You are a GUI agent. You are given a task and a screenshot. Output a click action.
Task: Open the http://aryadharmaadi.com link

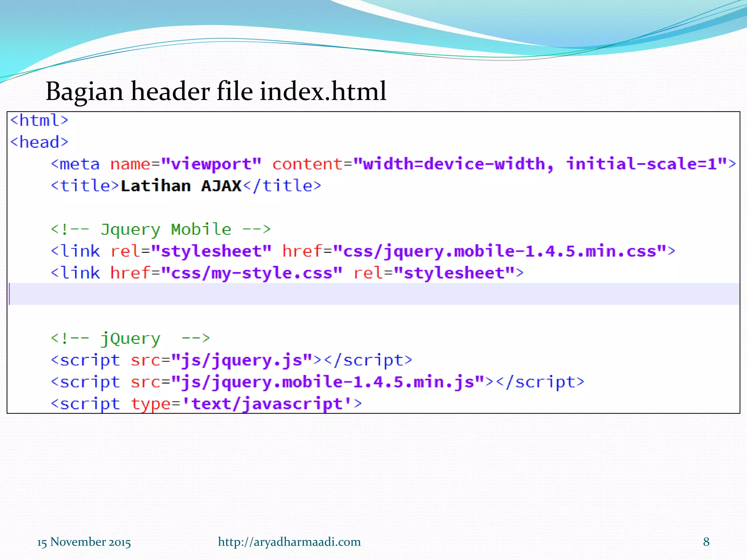289,542
